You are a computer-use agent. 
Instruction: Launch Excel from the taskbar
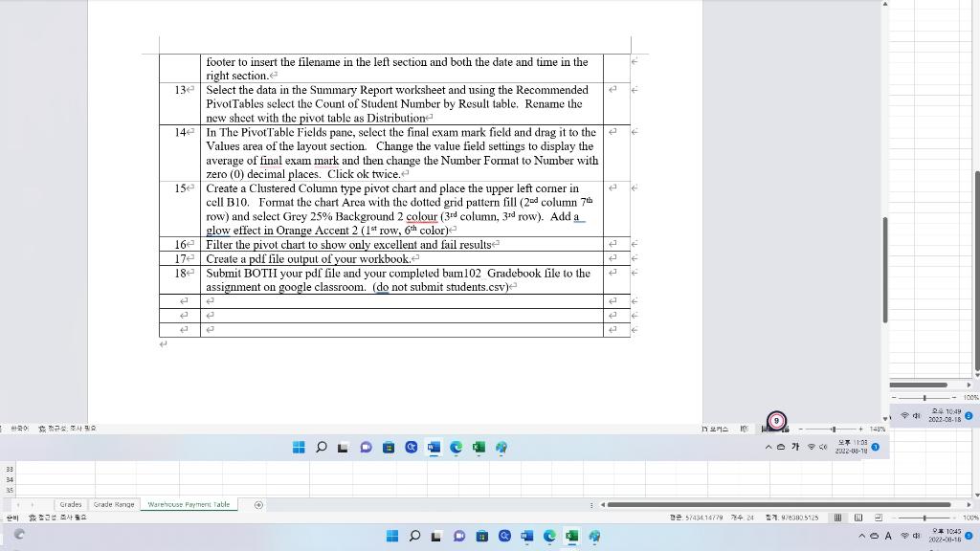(571, 537)
